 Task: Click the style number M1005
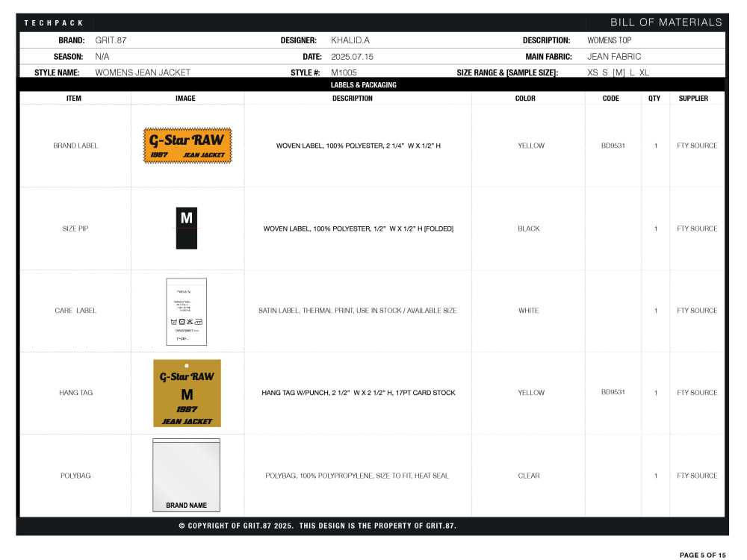[x=344, y=72]
